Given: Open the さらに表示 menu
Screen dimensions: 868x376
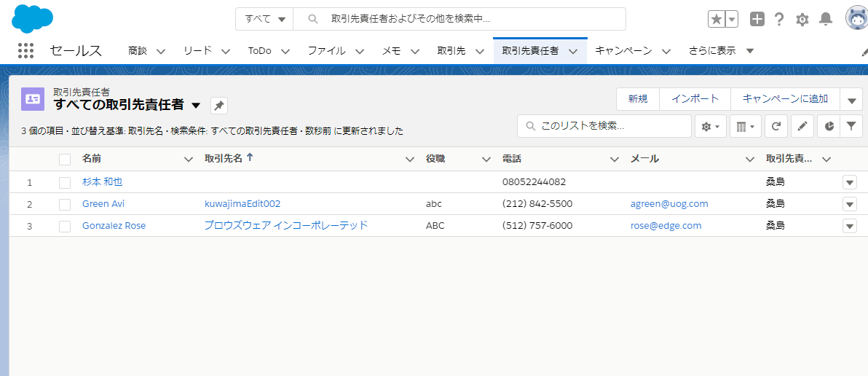Looking at the screenshot, I should click(x=721, y=50).
